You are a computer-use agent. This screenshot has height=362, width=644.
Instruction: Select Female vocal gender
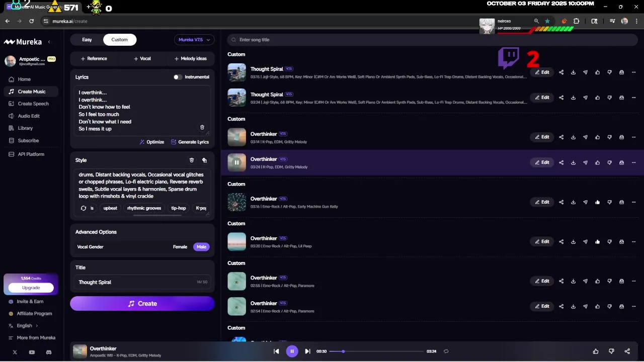tap(180, 247)
